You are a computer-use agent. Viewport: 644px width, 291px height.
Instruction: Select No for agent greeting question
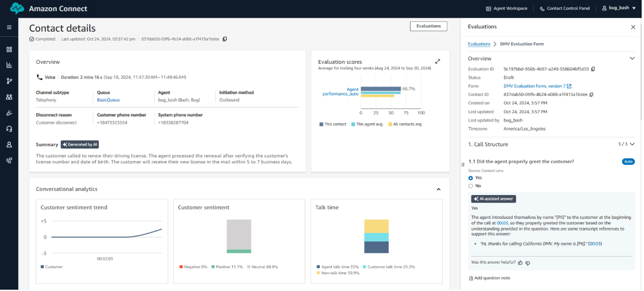470,186
